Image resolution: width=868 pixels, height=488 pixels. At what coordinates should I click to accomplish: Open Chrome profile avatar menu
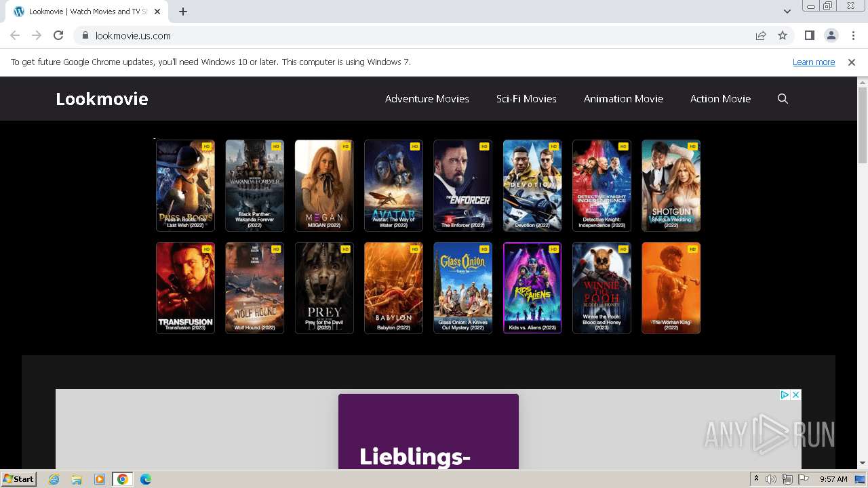pyautogui.click(x=831, y=35)
